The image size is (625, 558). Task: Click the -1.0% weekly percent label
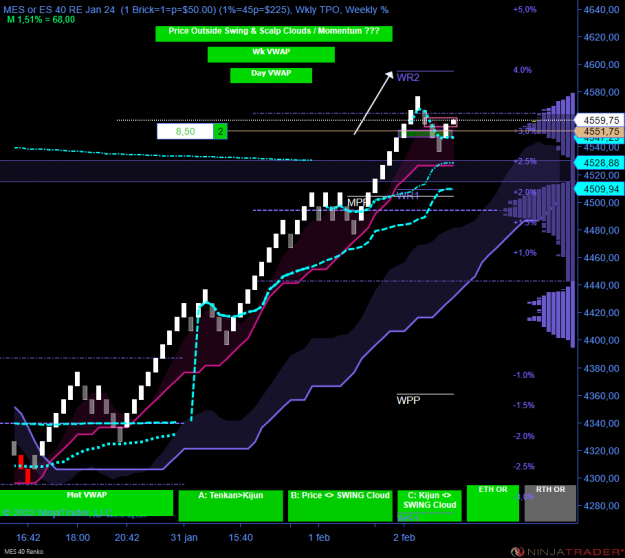tap(524, 375)
